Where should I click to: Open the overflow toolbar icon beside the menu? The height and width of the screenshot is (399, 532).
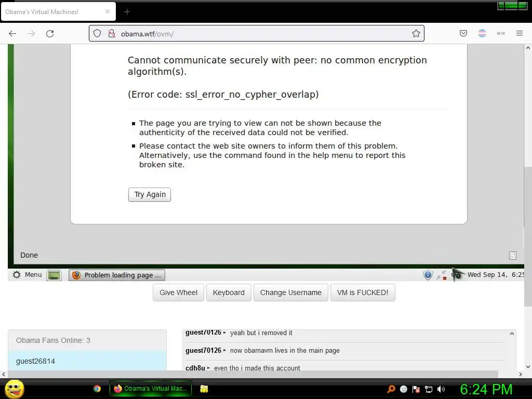click(x=501, y=33)
